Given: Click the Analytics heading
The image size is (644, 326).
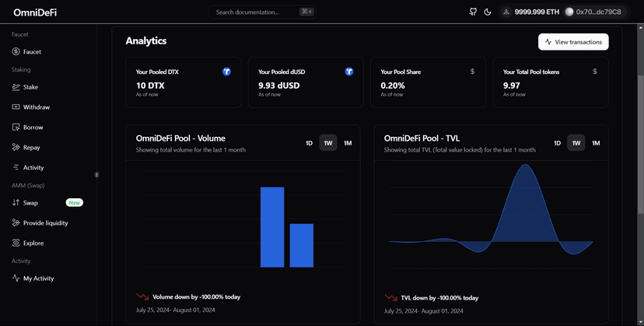Looking at the screenshot, I should coord(146,40).
